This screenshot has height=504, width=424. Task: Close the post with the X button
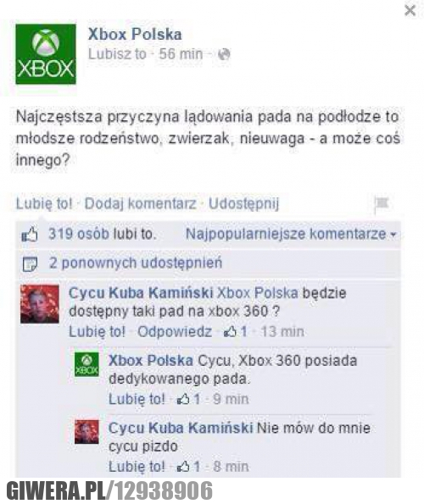tap(410, 11)
